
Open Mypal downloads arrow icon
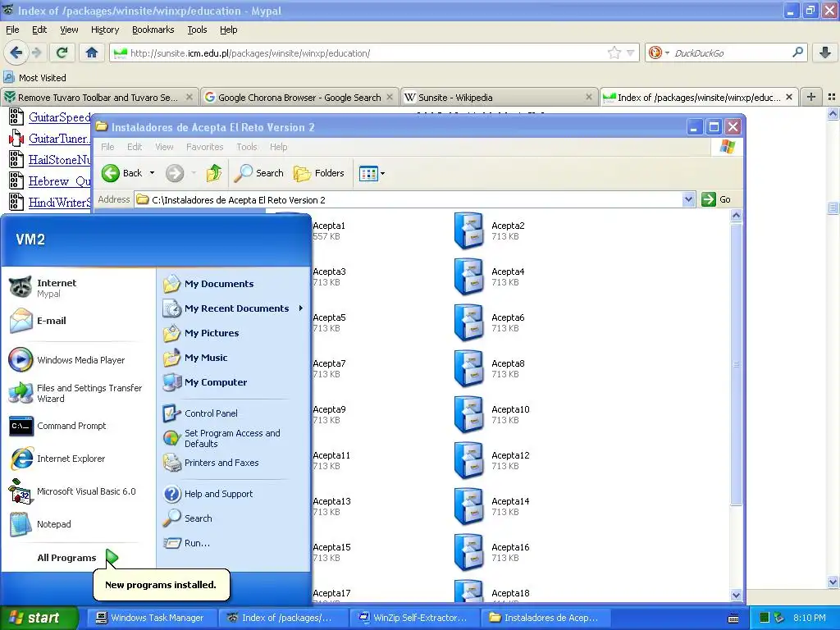(825, 52)
